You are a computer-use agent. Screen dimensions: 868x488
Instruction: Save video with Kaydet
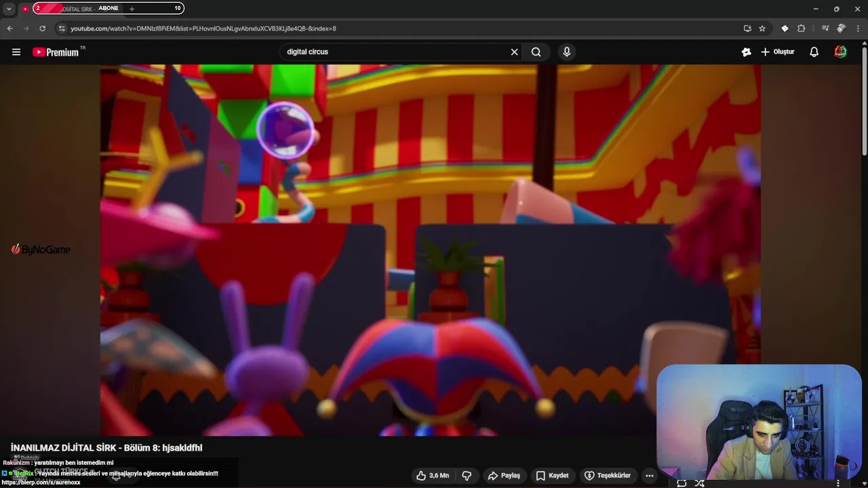[x=552, y=476]
